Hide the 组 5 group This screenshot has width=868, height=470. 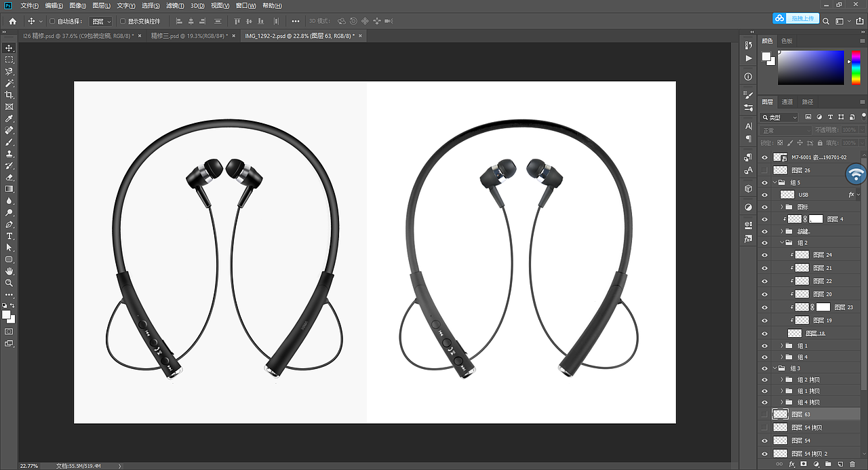point(765,182)
